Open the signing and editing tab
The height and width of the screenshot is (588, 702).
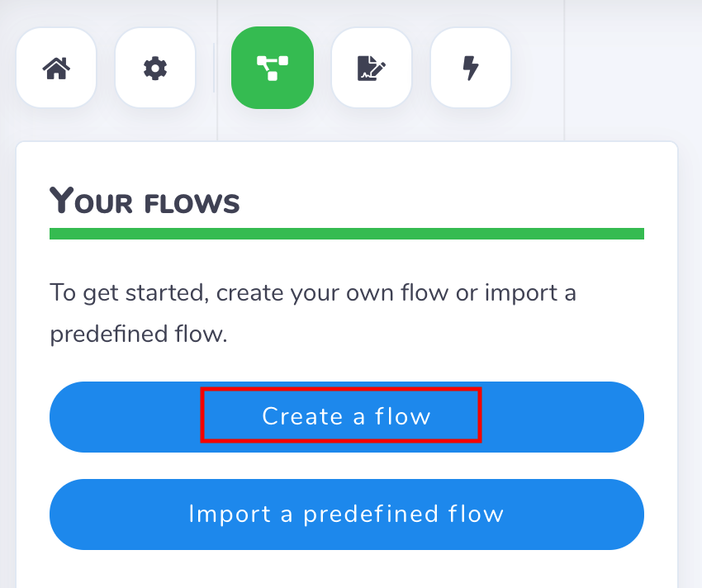[372, 68]
